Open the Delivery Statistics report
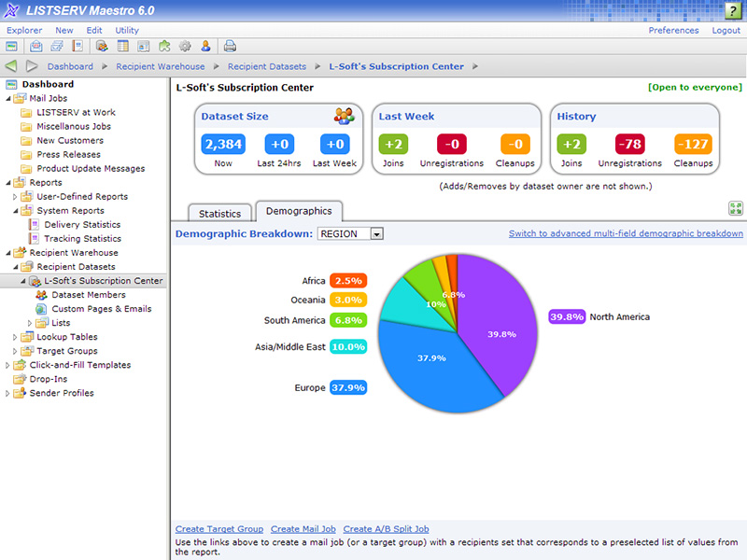The image size is (747, 560). point(82,225)
